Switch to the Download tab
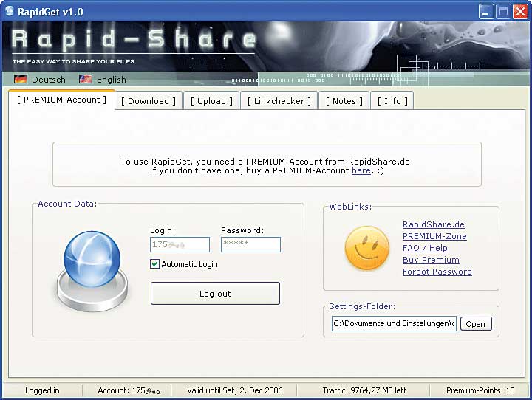 pos(149,101)
